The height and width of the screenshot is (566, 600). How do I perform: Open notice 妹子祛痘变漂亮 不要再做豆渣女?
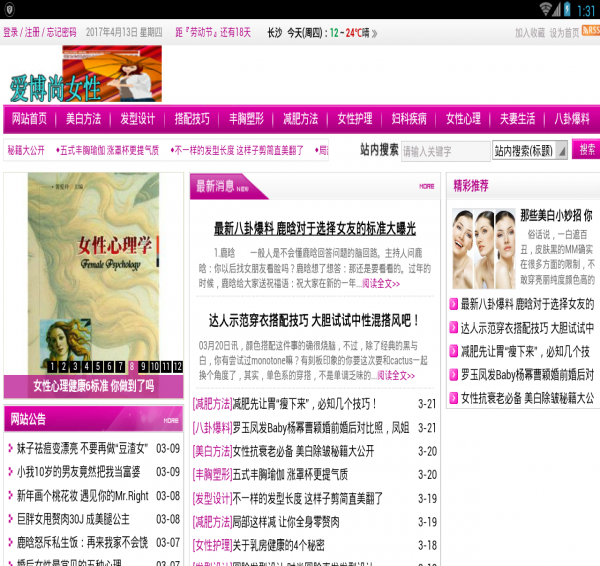82,449
